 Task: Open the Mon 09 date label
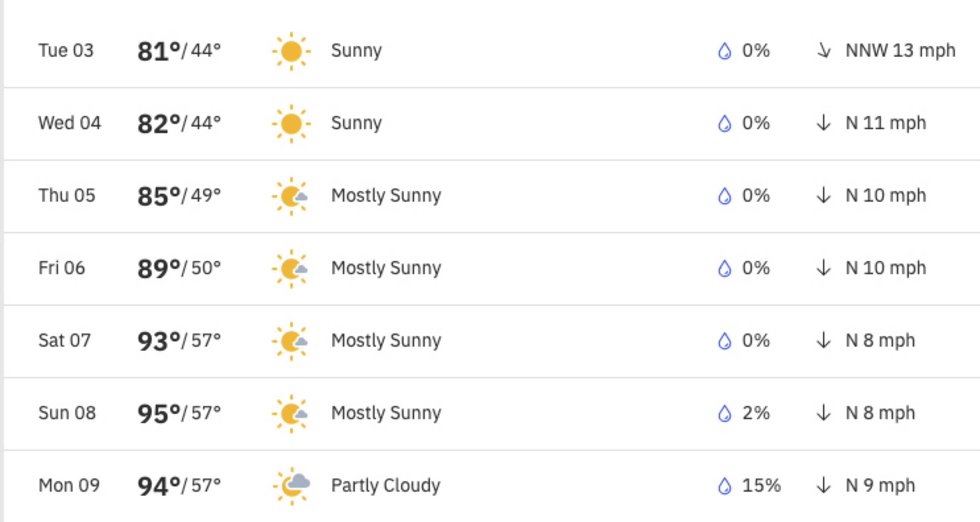click(x=69, y=485)
